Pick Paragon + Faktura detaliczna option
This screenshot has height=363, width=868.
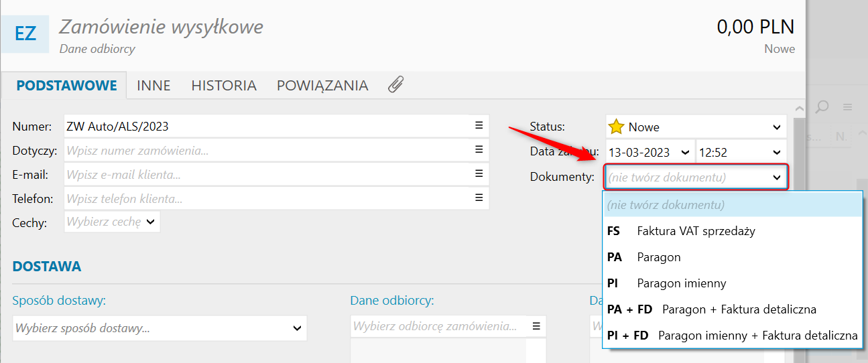pos(739,309)
